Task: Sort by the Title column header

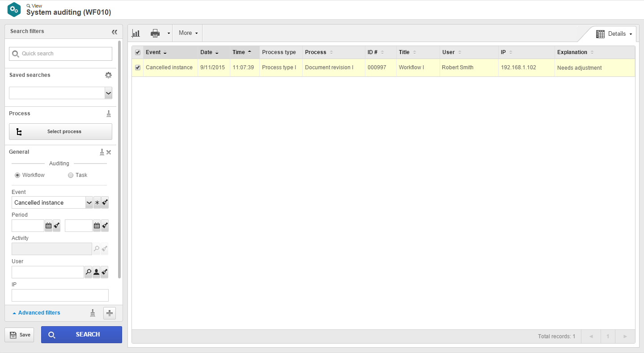Action: 418,52
